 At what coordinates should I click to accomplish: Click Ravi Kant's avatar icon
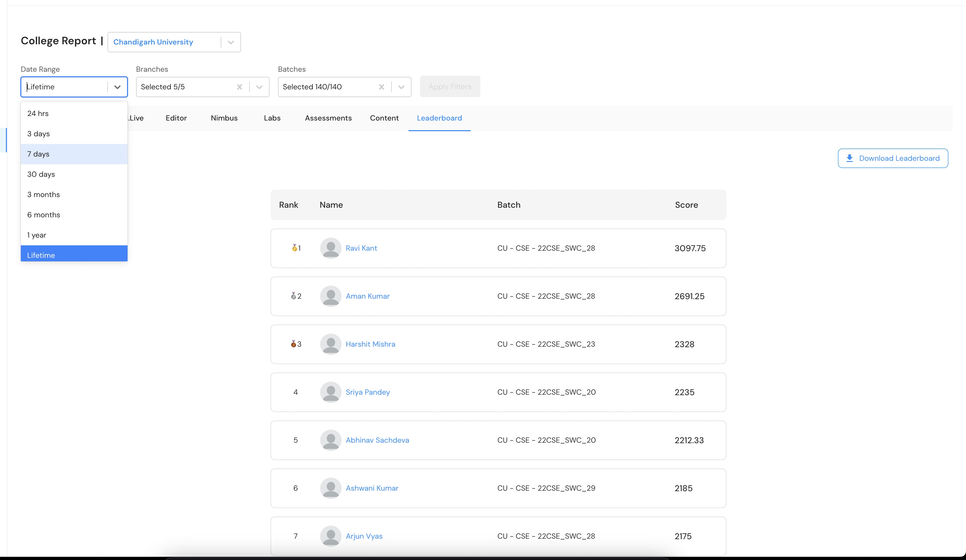pos(330,248)
